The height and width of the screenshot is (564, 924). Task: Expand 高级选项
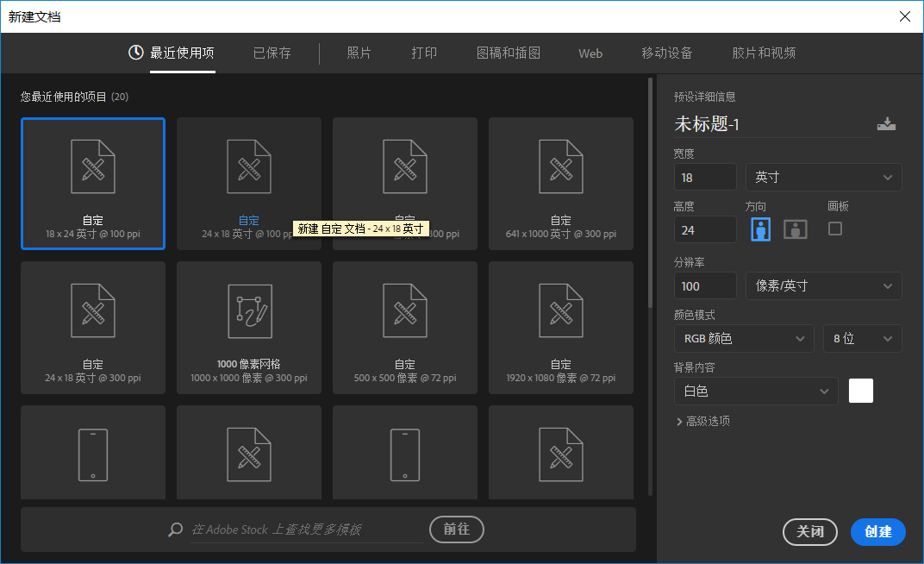[703, 422]
